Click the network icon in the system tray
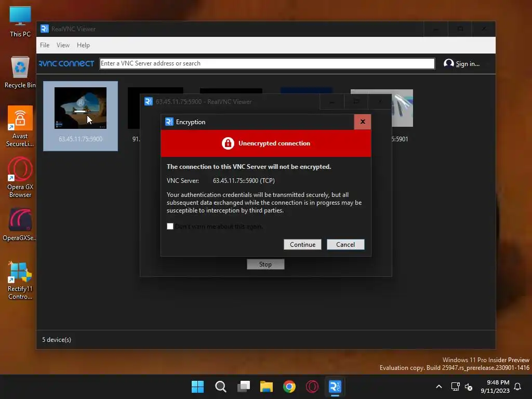 pos(455,387)
